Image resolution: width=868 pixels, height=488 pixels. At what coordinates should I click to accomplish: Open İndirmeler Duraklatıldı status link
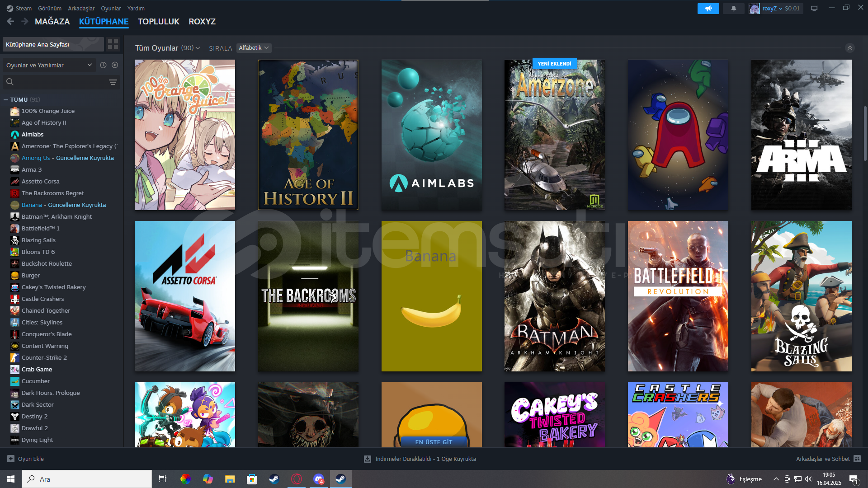pyautogui.click(x=425, y=459)
